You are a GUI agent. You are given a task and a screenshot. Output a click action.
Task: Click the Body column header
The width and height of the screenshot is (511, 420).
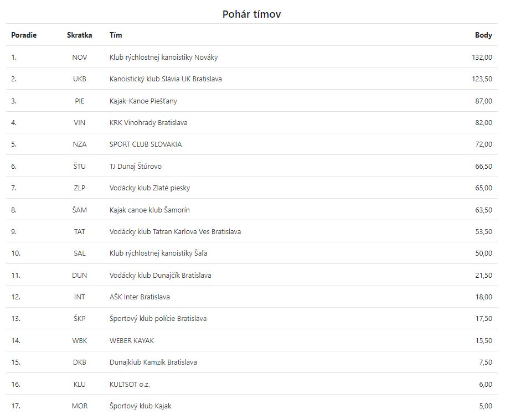(x=483, y=35)
